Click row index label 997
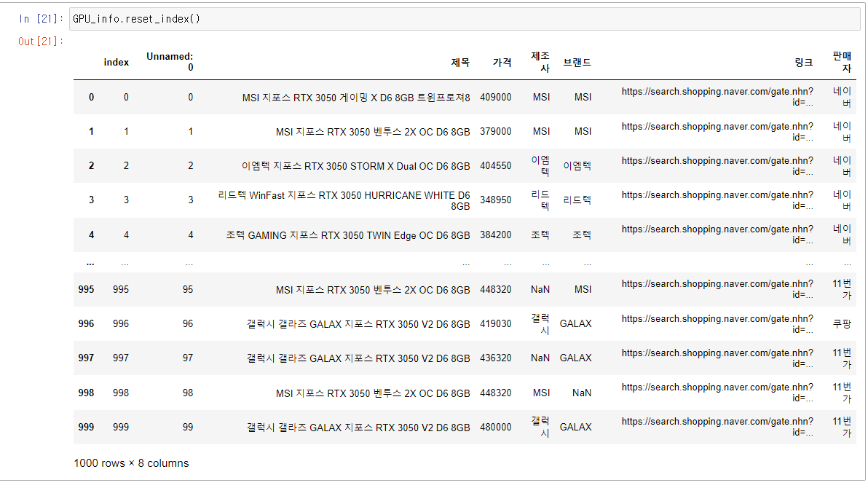 [87, 358]
